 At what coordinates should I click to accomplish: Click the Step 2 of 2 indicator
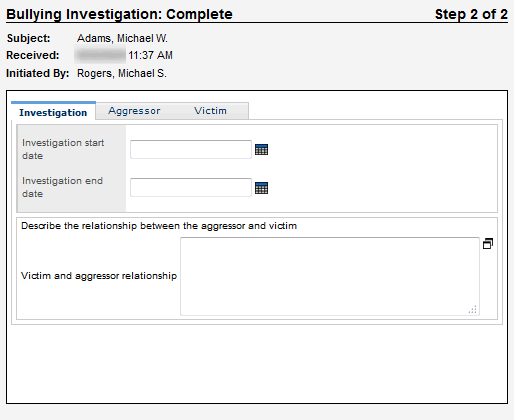tap(471, 14)
